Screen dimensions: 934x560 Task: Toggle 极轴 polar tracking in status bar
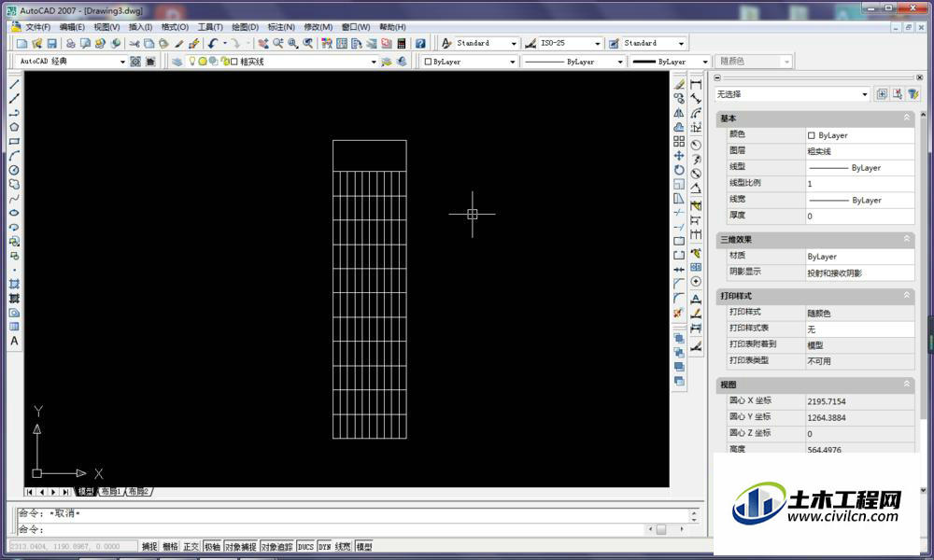click(x=212, y=546)
